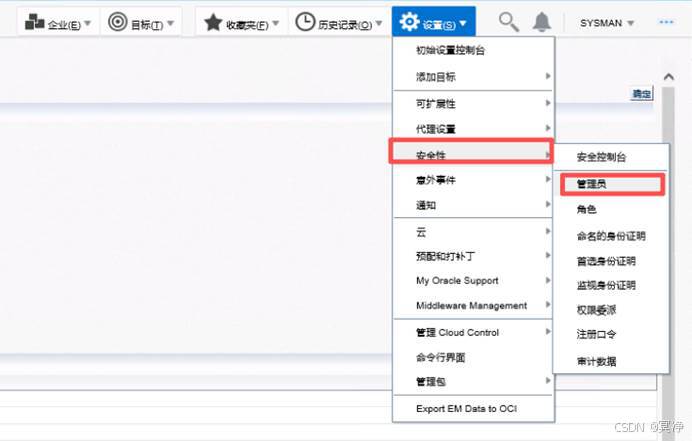Select 角色 Roles entry
The width and height of the screenshot is (692, 441).
point(611,209)
